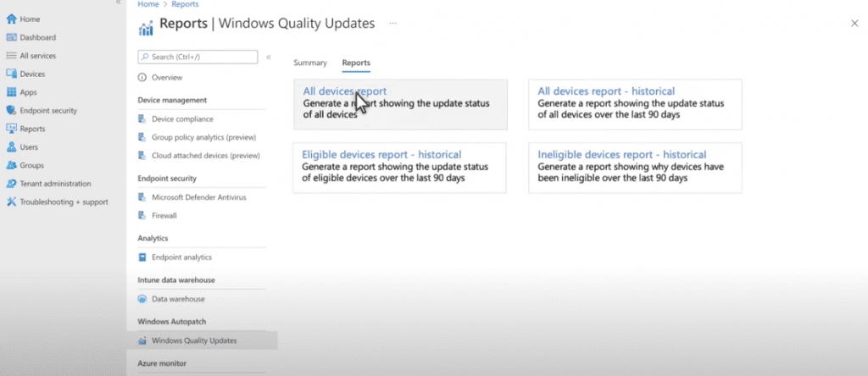This screenshot has height=376, width=868.
Task: Click the Overview info icon
Action: (142, 77)
